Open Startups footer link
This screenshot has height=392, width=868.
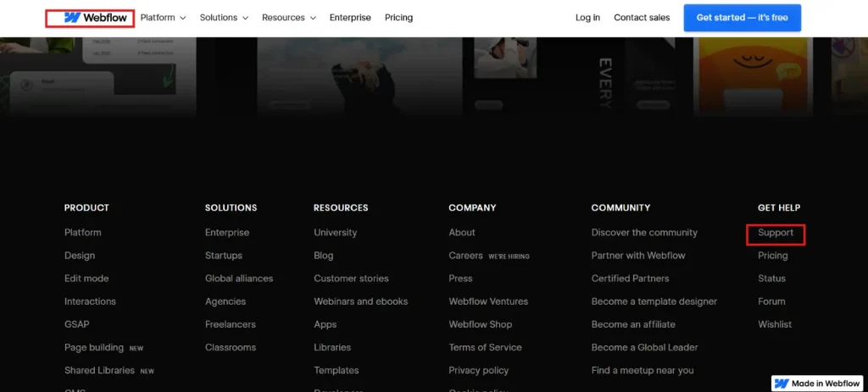pyautogui.click(x=224, y=256)
